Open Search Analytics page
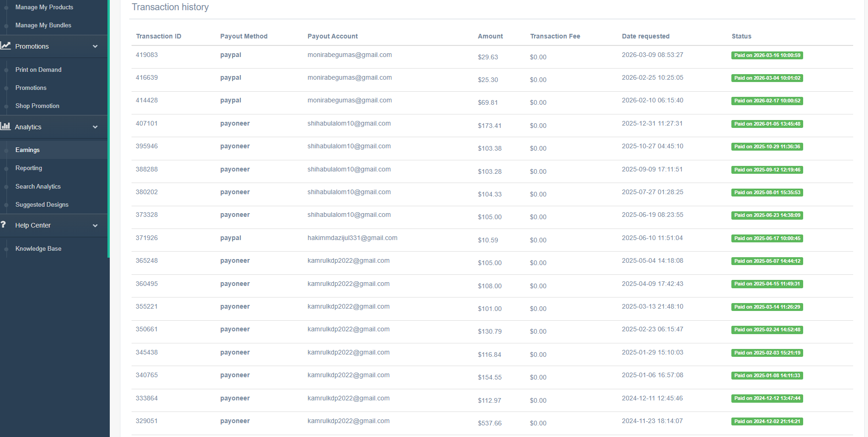The width and height of the screenshot is (868, 437). [x=38, y=186]
